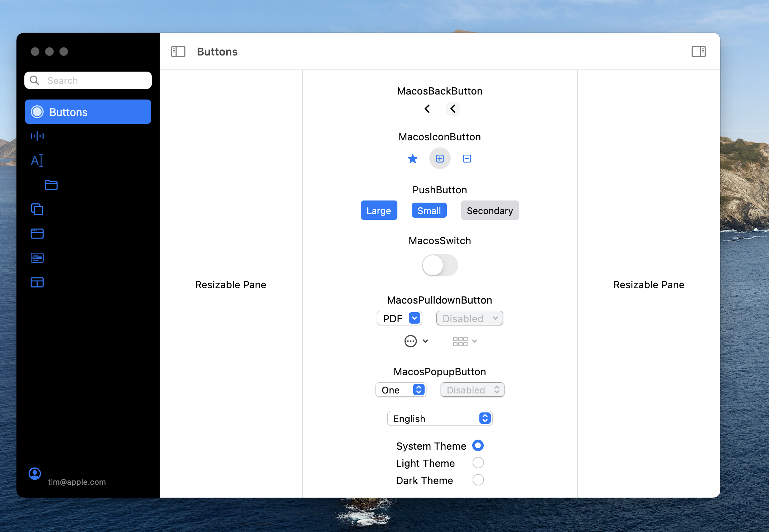Image resolution: width=769 pixels, height=532 pixels.
Task: Toggle the right panel visibility
Action: (698, 52)
